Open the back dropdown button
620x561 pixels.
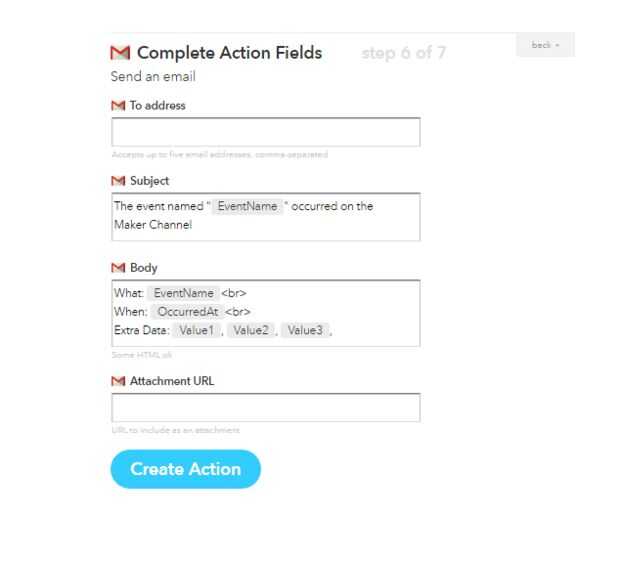[x=545, y=46]
